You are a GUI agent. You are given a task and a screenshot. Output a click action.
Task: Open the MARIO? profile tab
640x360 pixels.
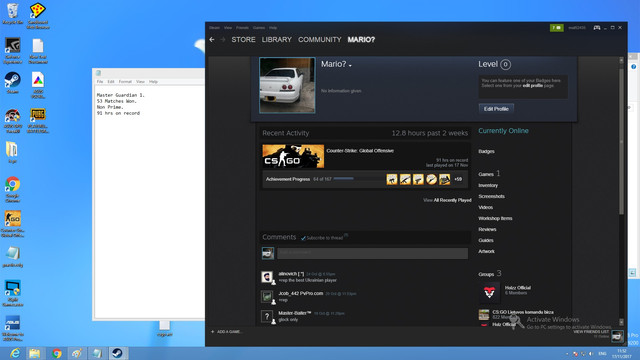pos(361,40)
